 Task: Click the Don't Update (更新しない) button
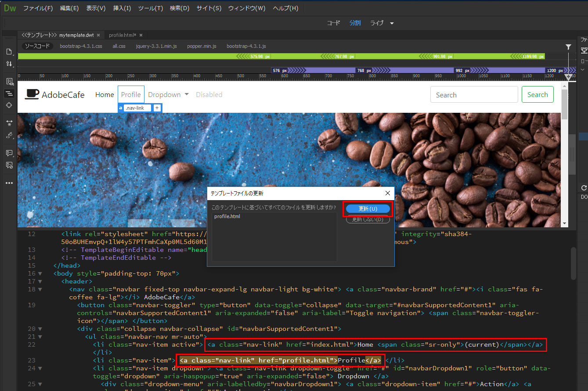368,220
